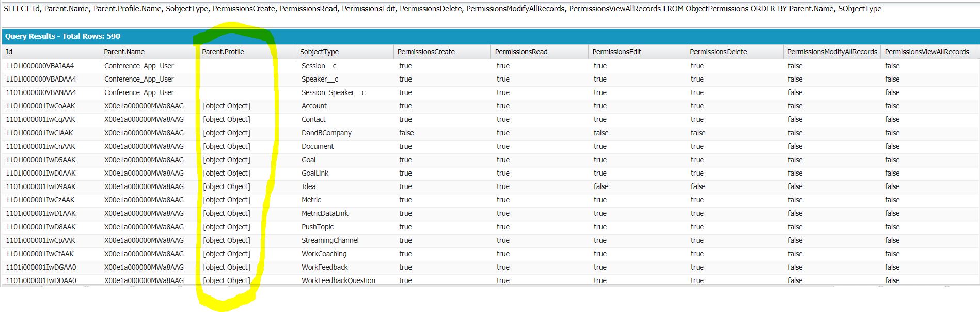Sort by the PermissionsCreate column header

coord(442,52)
